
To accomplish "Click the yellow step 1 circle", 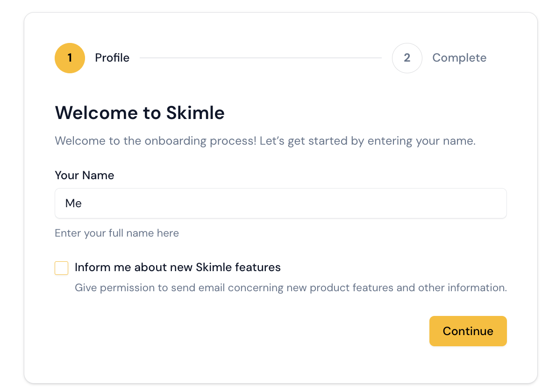I will point(70,58).
